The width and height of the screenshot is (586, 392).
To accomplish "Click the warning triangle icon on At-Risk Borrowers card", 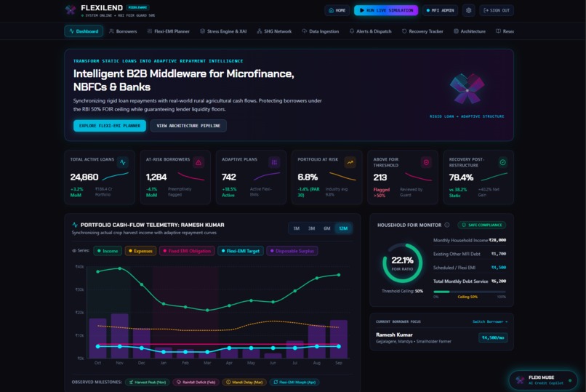I will click(x=198, y=162).
